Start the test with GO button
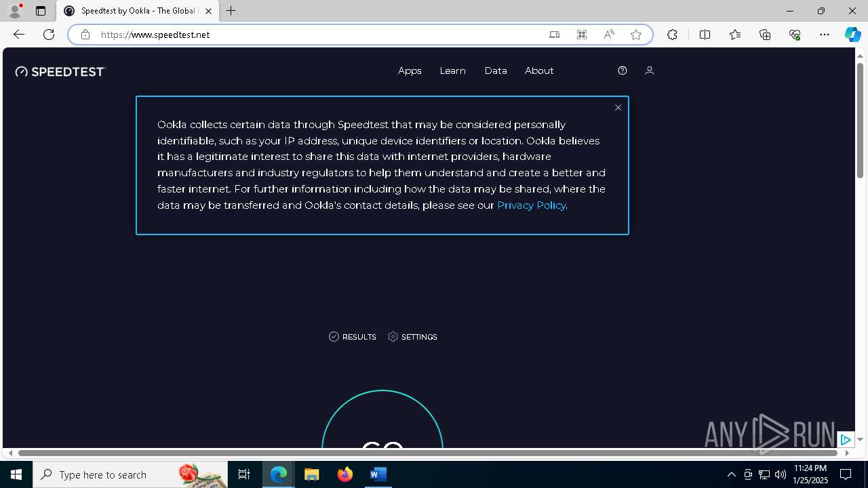Image resolution: width=868 pixels, height=488 pixels. point(382,420)
